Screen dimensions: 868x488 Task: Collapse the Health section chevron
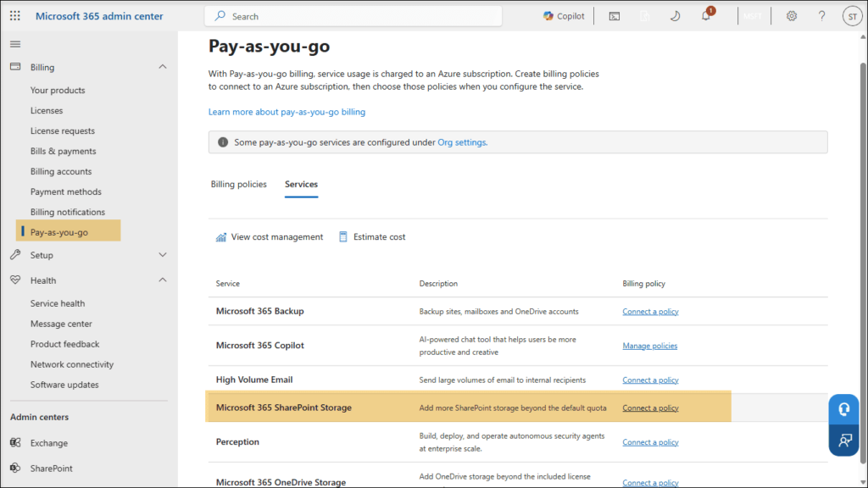163,280
